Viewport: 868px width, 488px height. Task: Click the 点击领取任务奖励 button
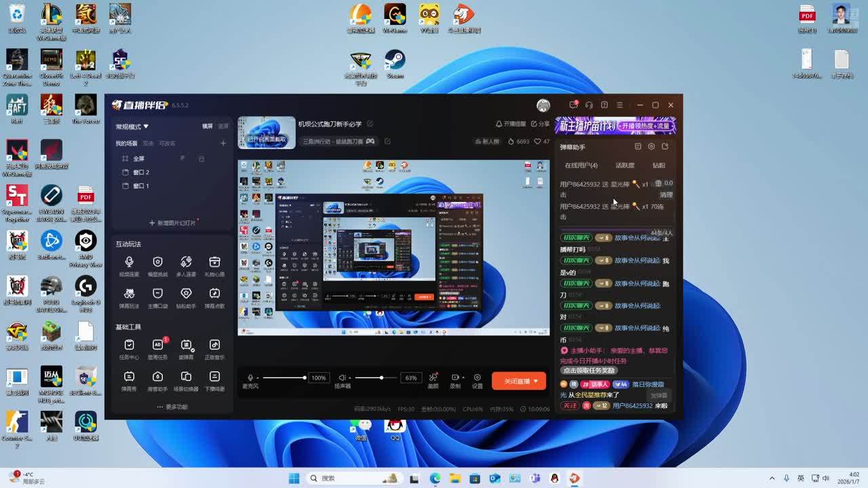(589, 371)
